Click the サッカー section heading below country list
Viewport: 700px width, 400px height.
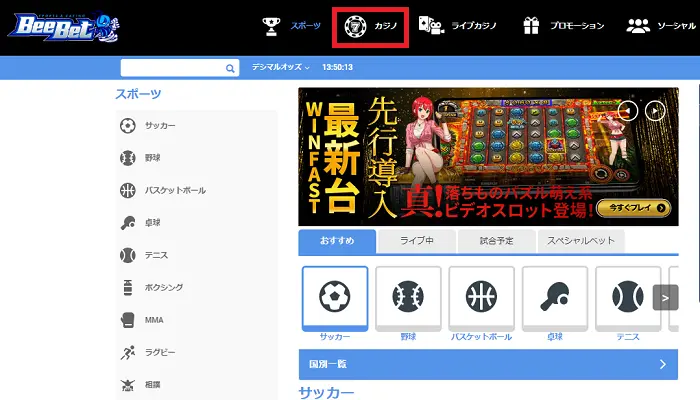[x=326, y=393]
